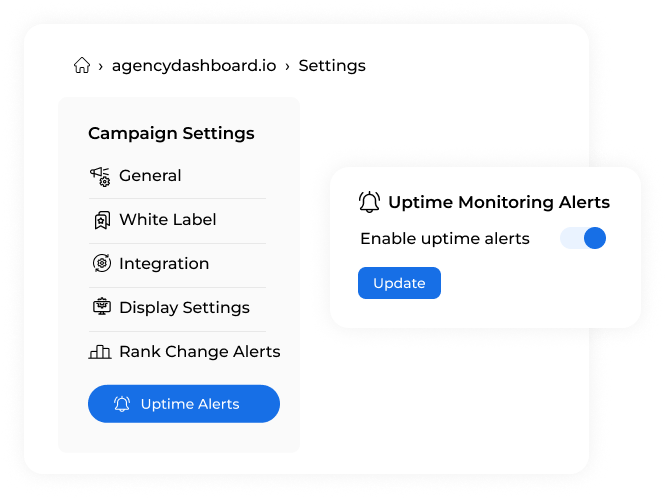The image size is (665, 498).
Task: Click the Settings breadcrumb link
Action: pyautogui.click(x=332, y=66)
